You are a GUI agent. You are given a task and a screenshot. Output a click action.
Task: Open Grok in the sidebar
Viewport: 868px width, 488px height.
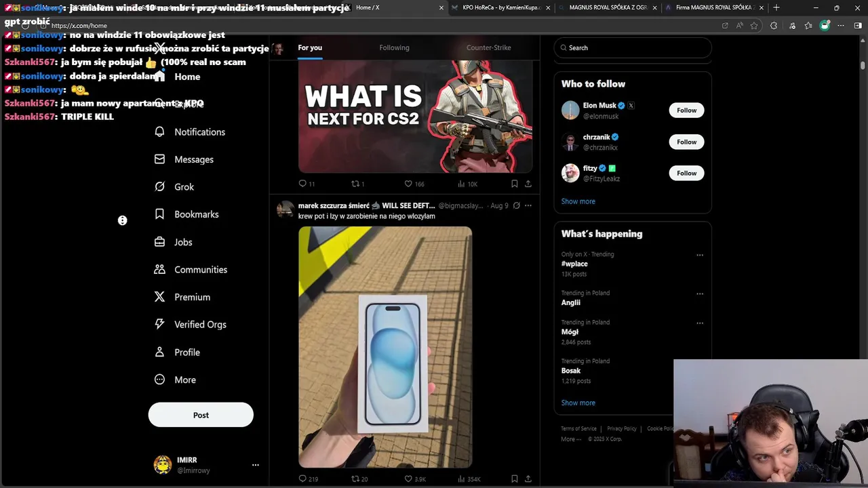pyautogui.click(x=174, y=187)
